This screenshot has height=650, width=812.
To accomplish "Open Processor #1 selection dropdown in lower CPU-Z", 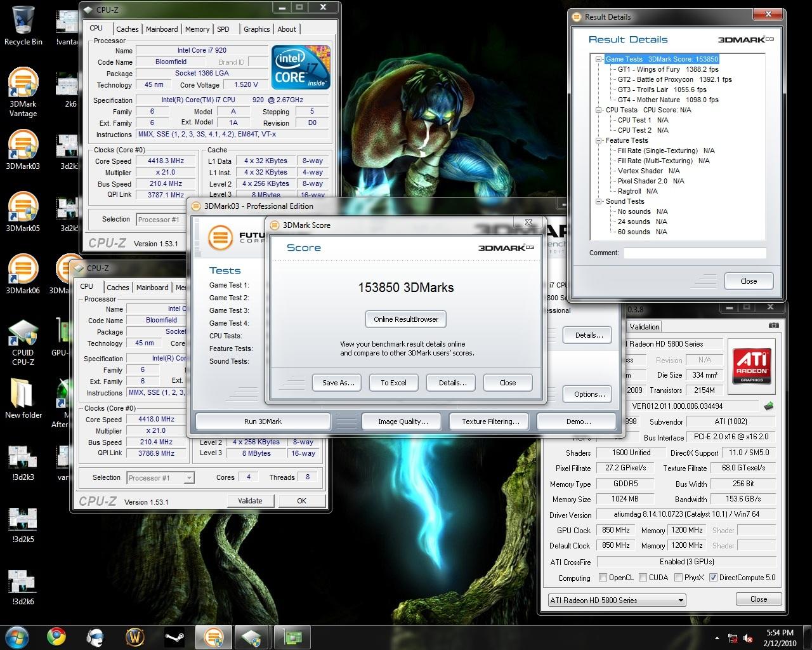I will pyautogui.click(x=160, y=478).
